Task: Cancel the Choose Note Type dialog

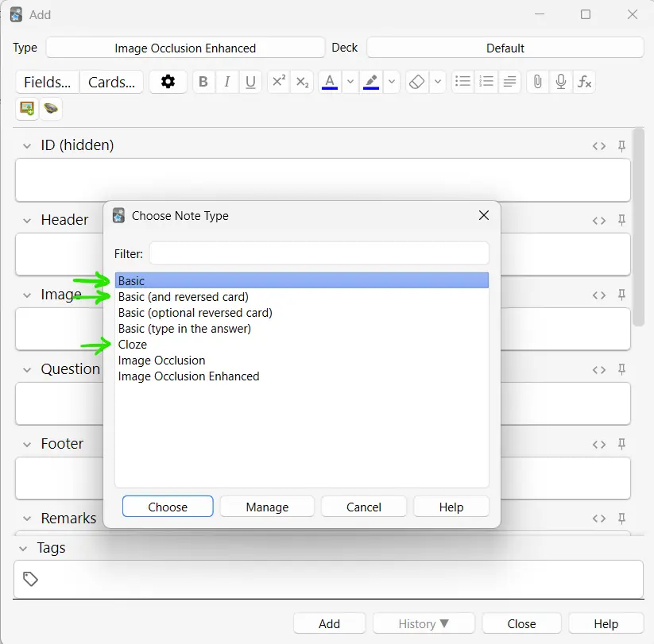Action: [364, 507]
